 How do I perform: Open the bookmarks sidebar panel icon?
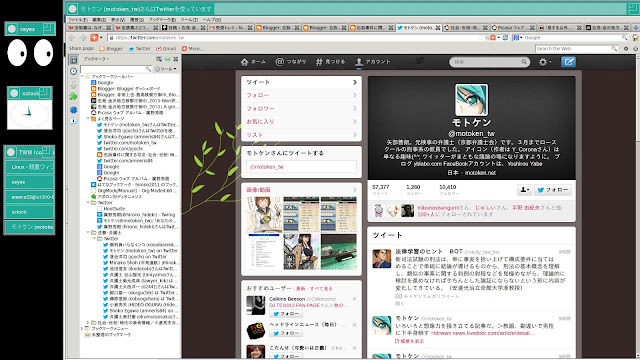click(73, 60)
